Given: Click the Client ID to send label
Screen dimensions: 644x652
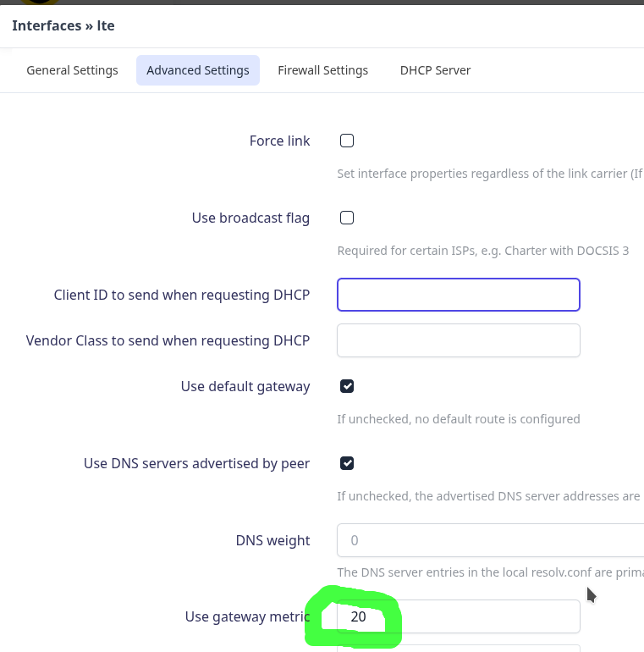Looking at the screenshot, I should 182,296.
